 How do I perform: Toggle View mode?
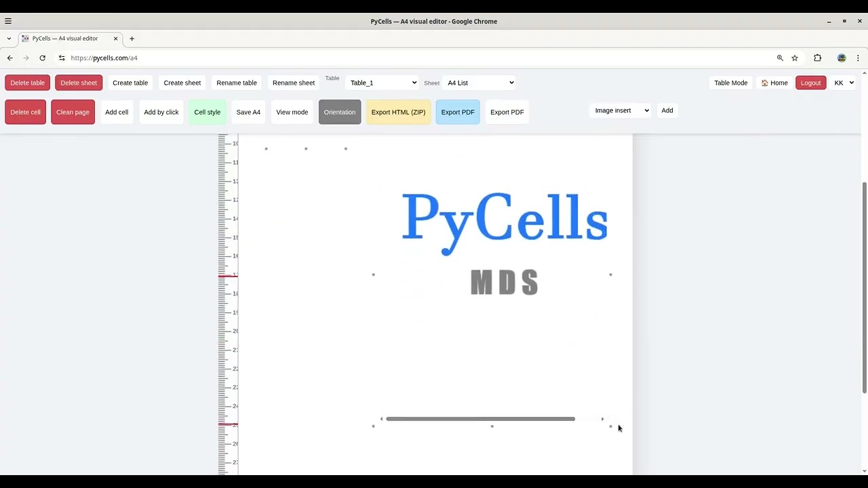click(292, 113)
